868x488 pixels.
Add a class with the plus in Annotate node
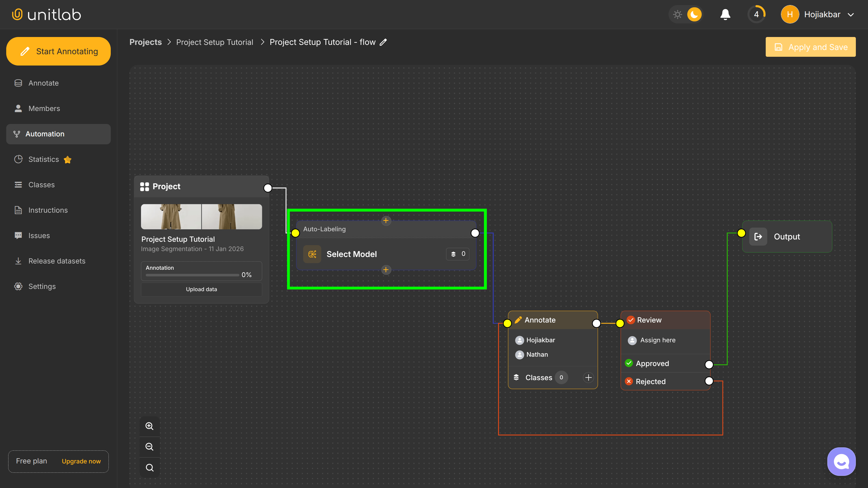588,377
